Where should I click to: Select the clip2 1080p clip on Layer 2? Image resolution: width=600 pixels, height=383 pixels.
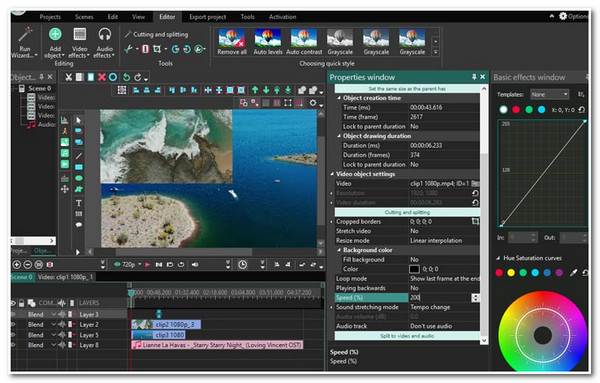(x=166, y=324)
